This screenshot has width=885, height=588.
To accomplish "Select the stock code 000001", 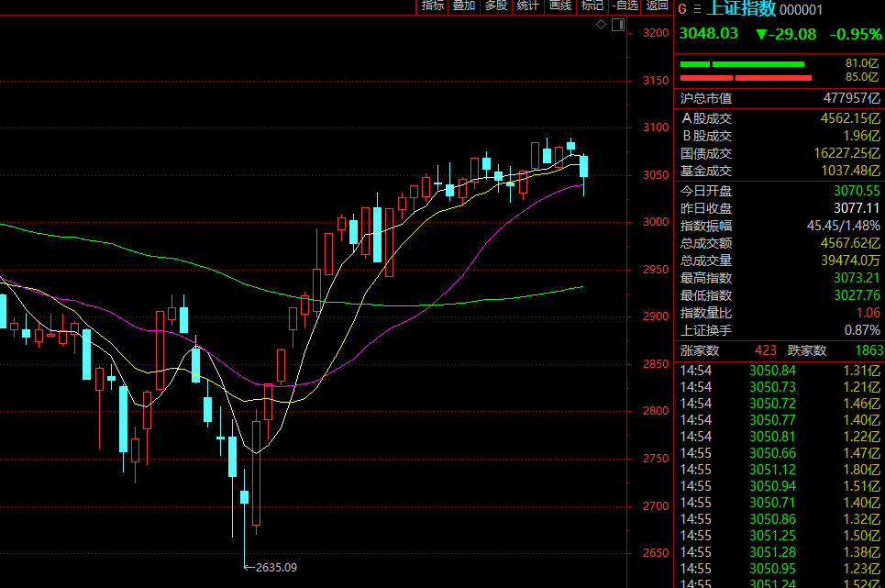I will click(x=801, y=9).
